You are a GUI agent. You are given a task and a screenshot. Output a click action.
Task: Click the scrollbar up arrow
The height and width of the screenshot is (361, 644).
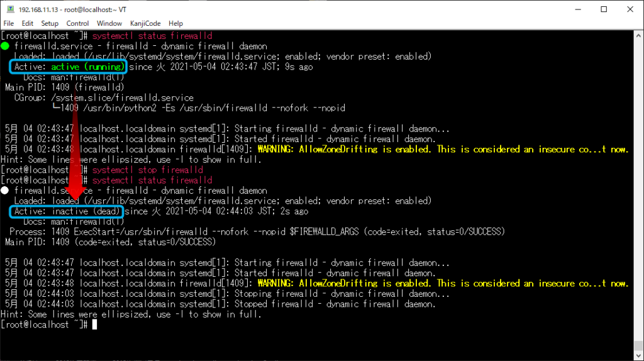click(x=638, y=36)
